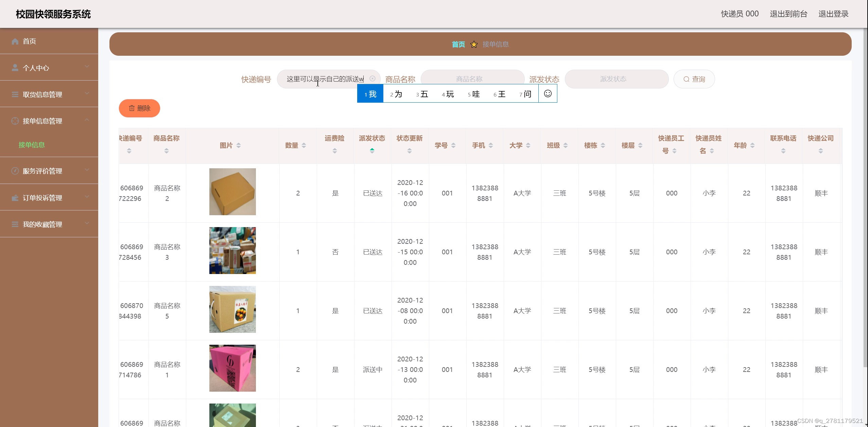
Task: Click 退出登录 in the header
Action: [833, 14]
